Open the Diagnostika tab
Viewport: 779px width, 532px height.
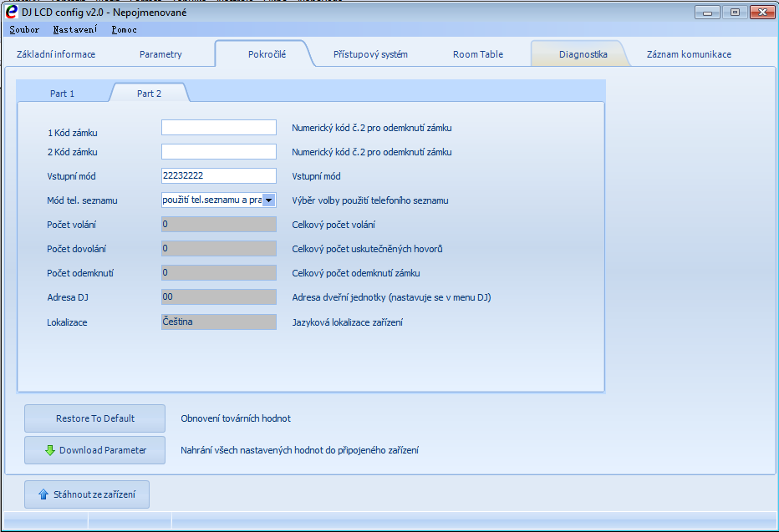583,54
